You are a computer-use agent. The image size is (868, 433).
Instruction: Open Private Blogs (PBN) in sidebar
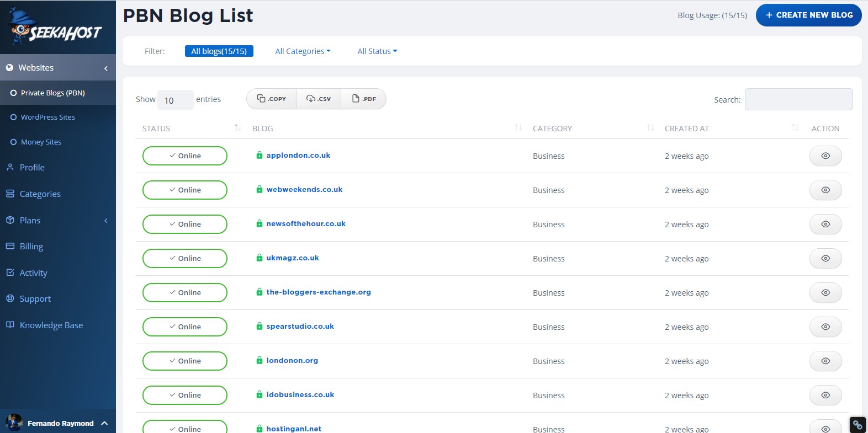(53, 93)
